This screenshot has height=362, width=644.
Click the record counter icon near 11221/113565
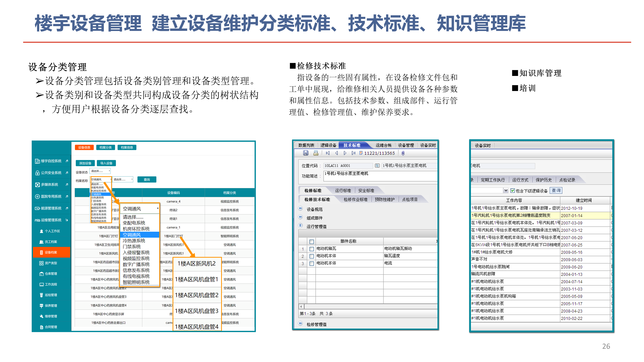coord(361,153)
